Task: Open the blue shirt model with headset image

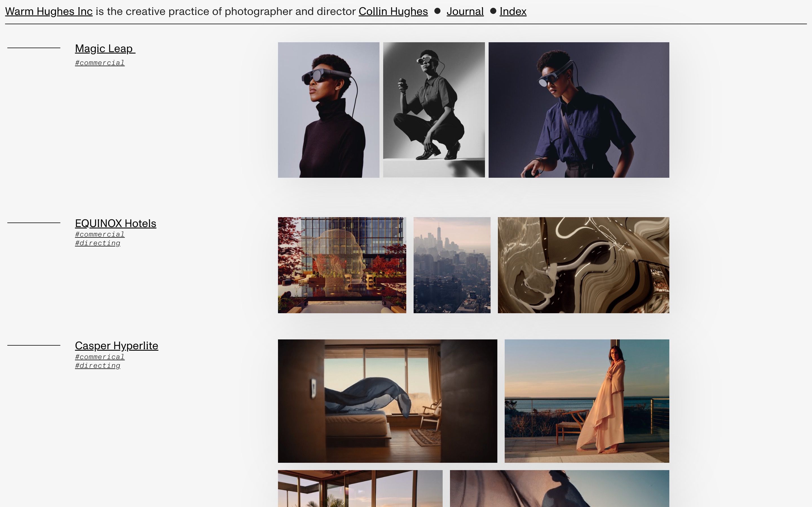Action: 579,110
